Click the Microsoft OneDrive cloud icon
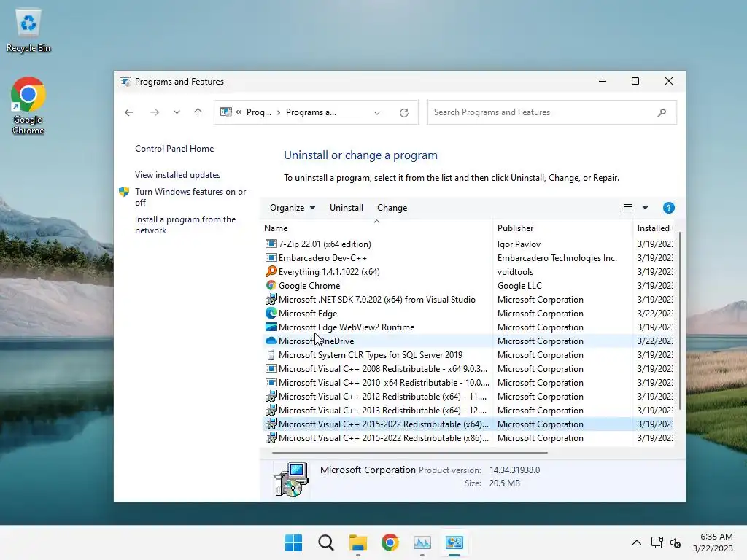This screenshot has height=560, width=747. coord(271,341)
